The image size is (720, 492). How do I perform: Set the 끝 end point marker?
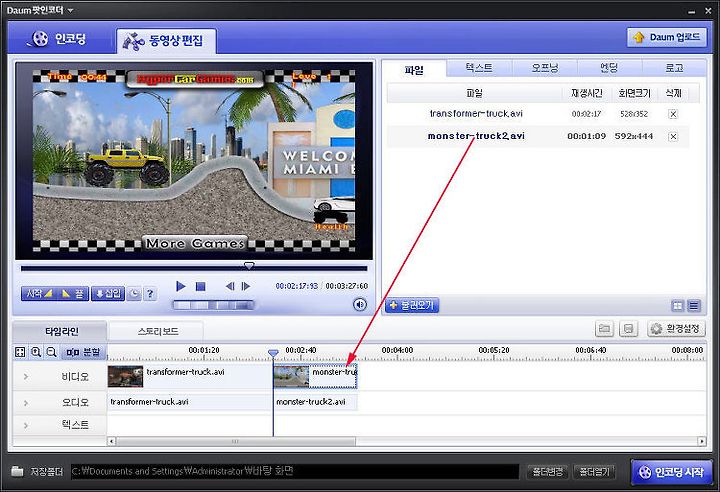pyautogui.click(x=72, y=294)
